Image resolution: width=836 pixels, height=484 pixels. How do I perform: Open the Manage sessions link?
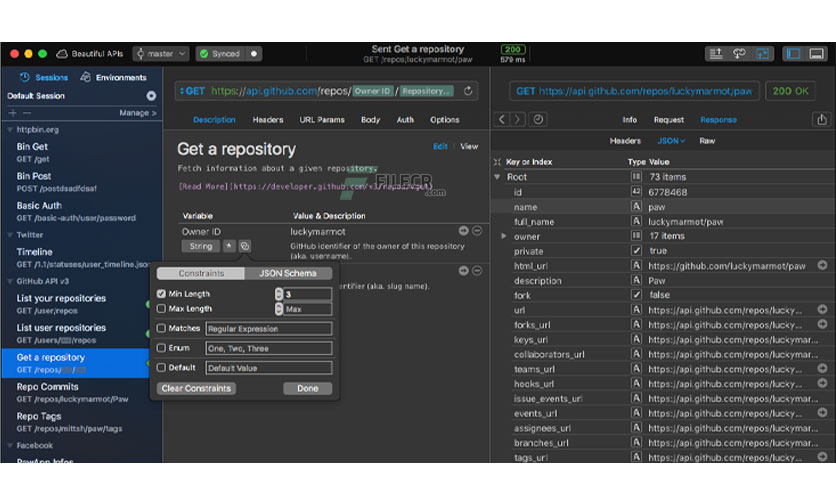click(x=138, y=113)
